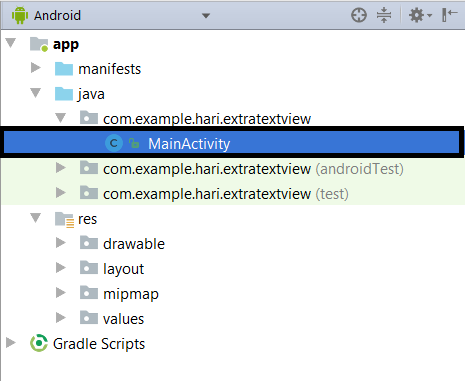Open the Android view dropdown arrow
This screenshot has height=381, width=465.
[x=206, y=16]
